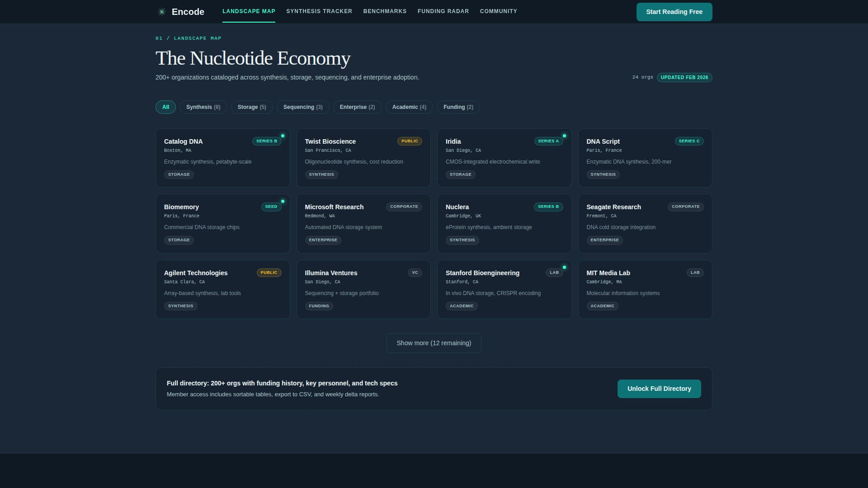Open Stanford Bioengineering card title

coord(482,273)
